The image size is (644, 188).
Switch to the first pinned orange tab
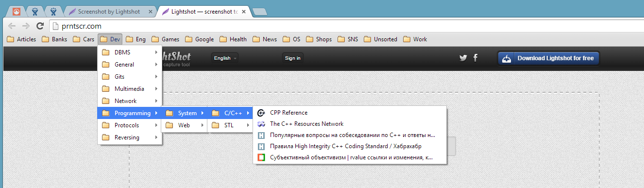16,11
